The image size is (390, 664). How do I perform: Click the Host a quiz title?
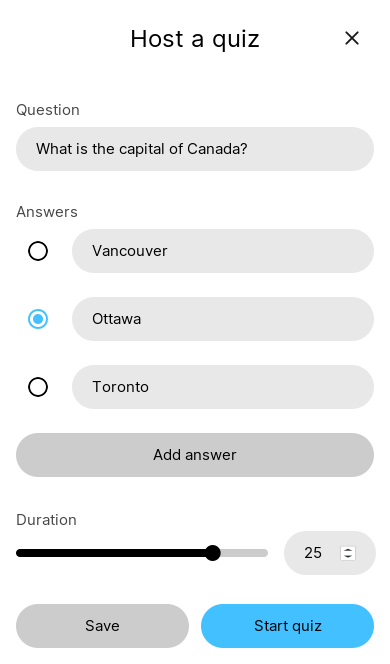point(195,39)
